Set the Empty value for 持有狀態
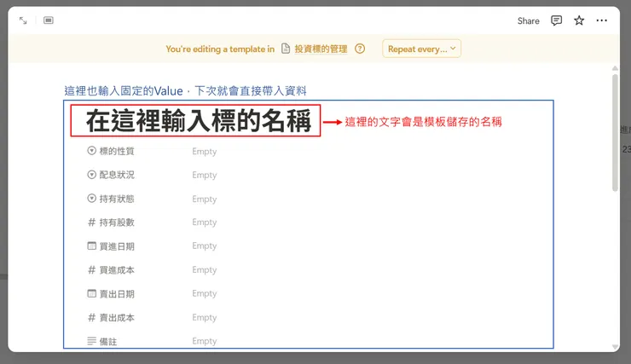The width and height of the screenshot is (631, 364). click(x=205, y=199)
